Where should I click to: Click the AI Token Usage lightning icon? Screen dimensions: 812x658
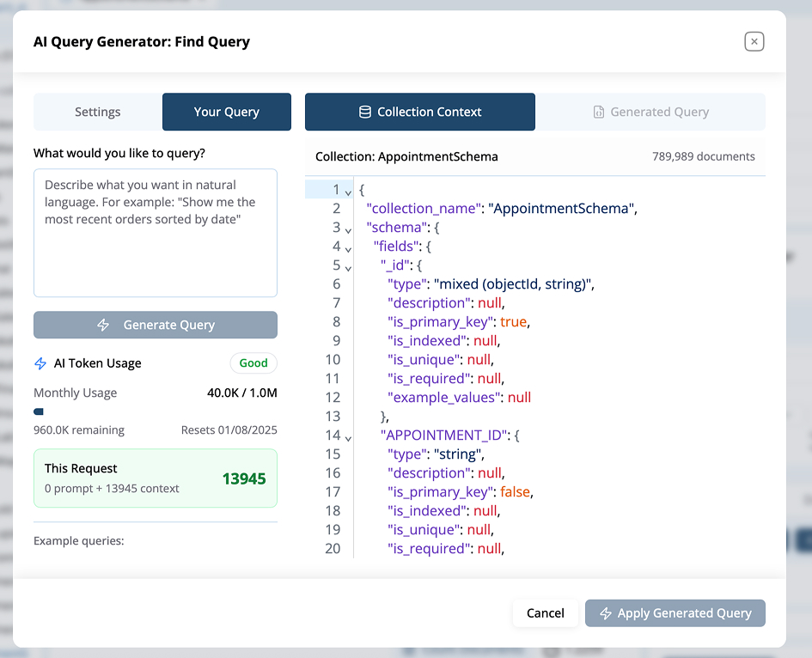click(40, 363)
